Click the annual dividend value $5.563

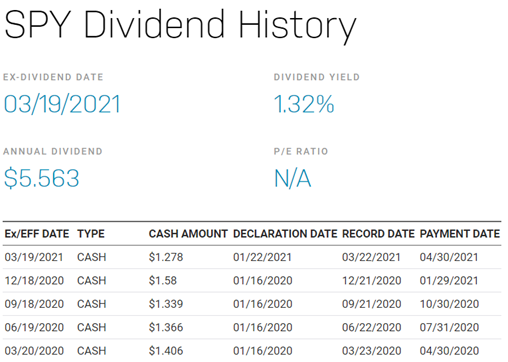(x=41, y=178)
